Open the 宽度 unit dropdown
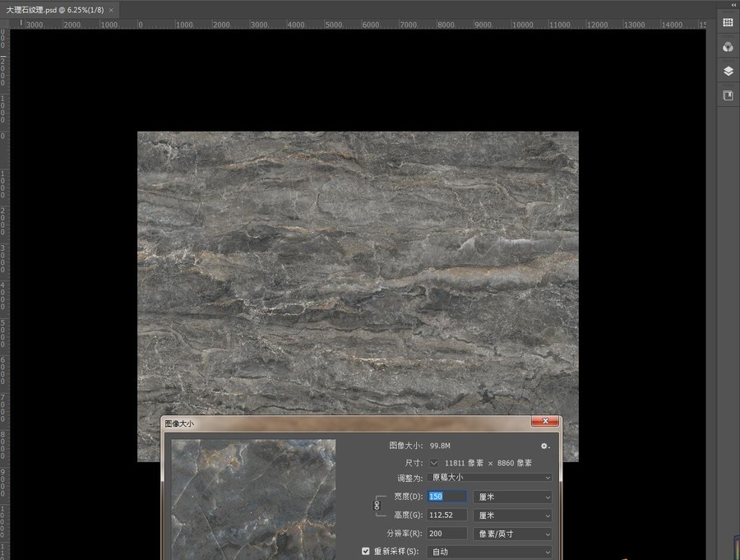 tap(512, 497)
